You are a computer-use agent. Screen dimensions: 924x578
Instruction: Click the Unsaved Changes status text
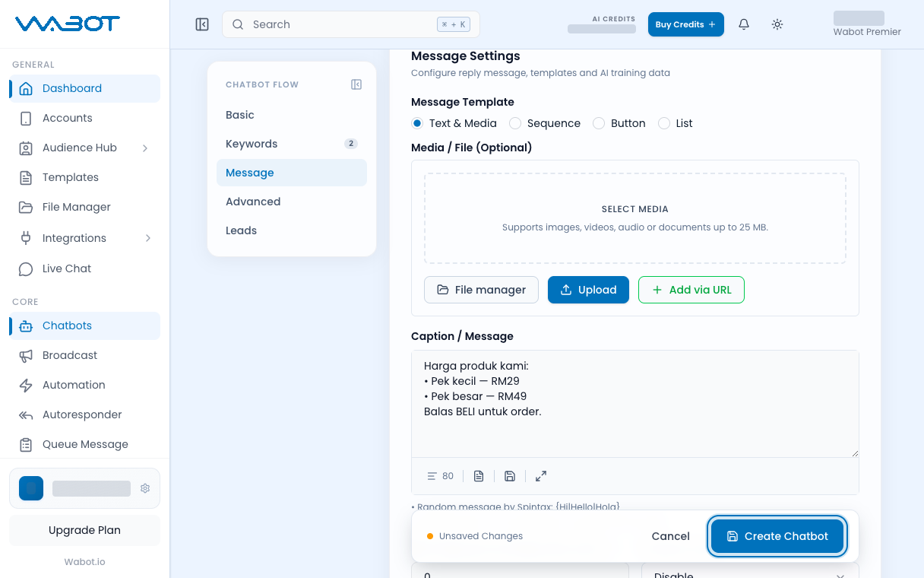[x=481, y=536]
